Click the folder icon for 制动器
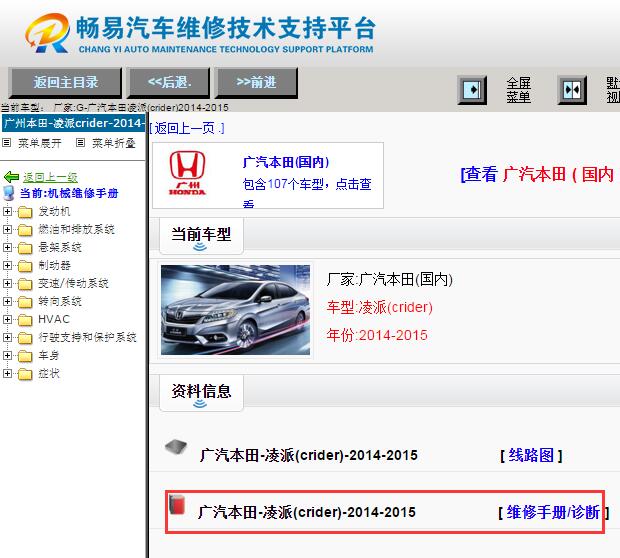Screen dimensions: 620x558 pos(25,266)
